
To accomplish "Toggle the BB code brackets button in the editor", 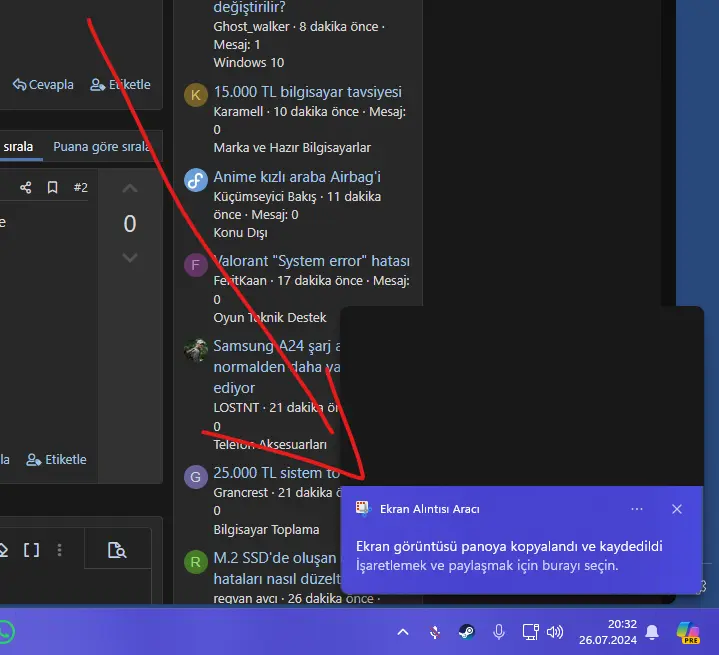I will tap(31, 550).
